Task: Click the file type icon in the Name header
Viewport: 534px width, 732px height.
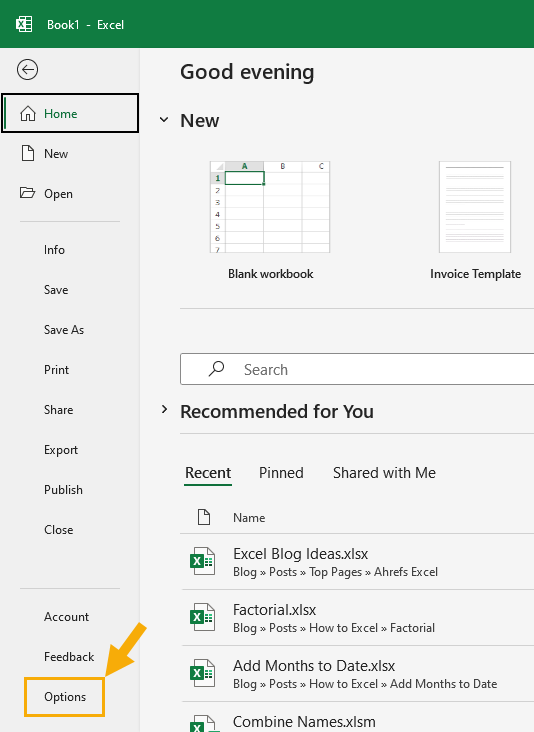Action: click(204, 517)
